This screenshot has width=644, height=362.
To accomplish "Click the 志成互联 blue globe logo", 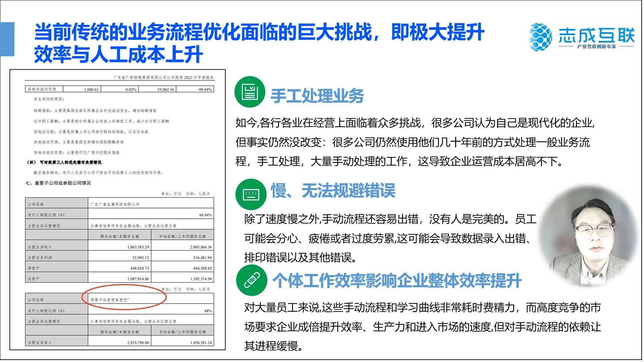I will [x=540, y=37].
